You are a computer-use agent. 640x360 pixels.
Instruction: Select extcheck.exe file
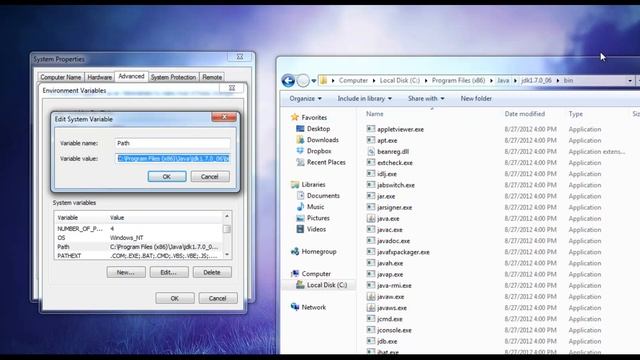[395, 162]
